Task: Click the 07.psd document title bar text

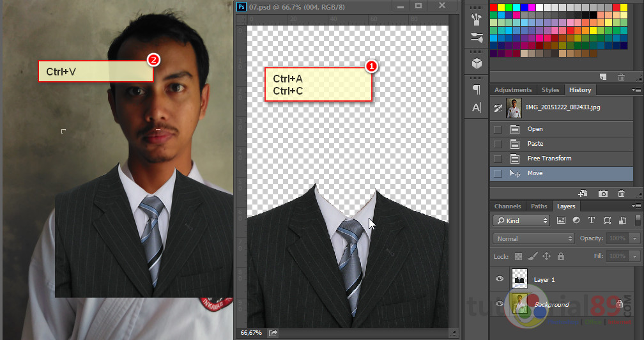Action: 297,7
